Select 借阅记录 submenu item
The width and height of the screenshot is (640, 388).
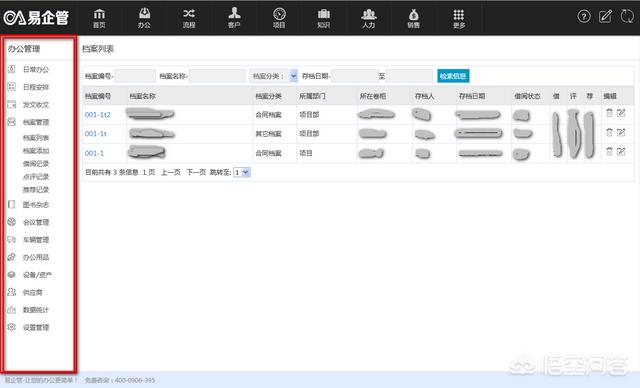click(x=36, y=164)
